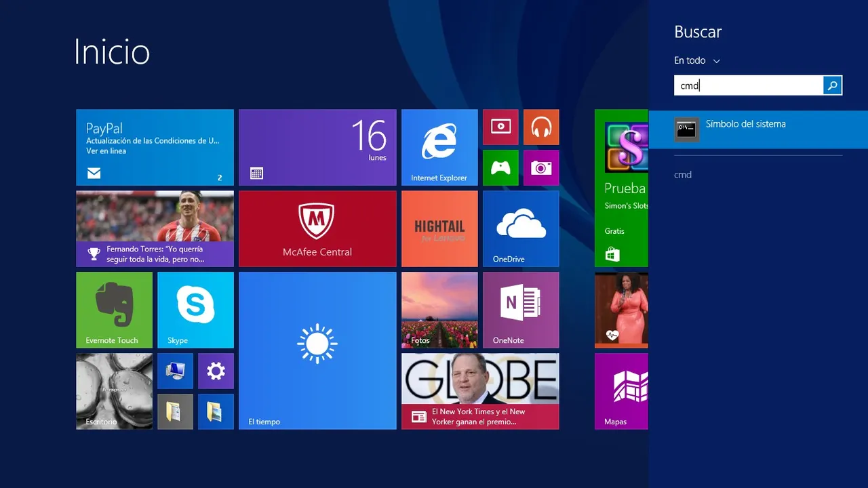The image size is (868, 488).
Task: Open PC Settings gear tile
Action: (x=216, y=371)
